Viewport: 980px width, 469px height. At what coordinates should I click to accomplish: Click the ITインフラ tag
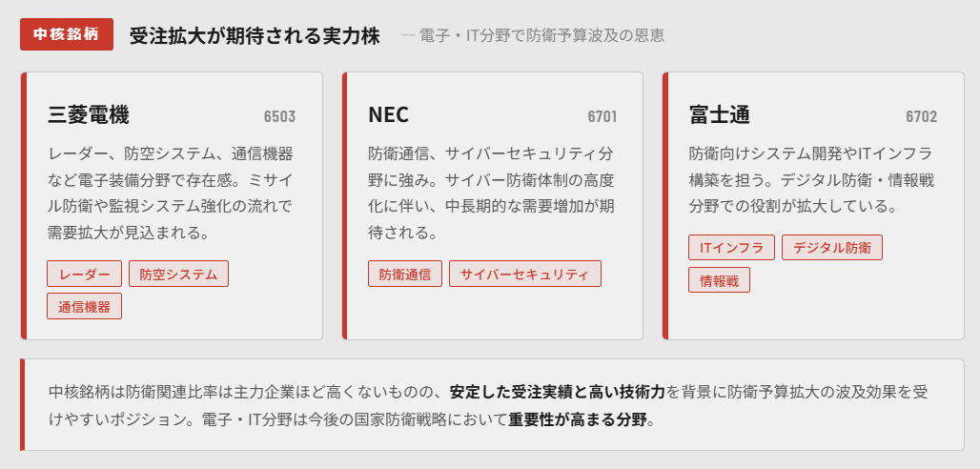[731, 248]
